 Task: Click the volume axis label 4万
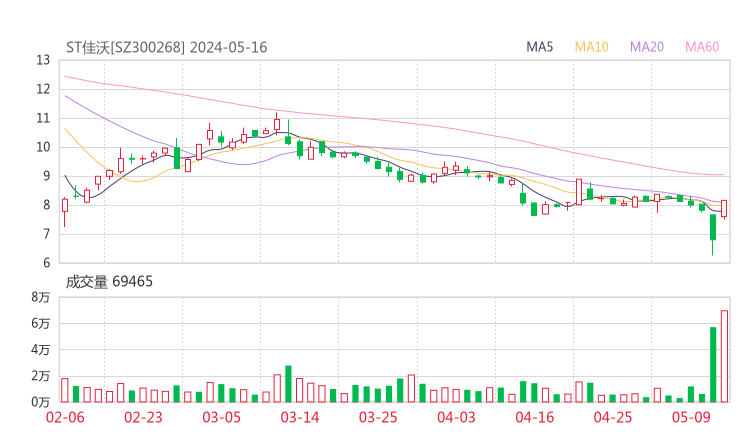(x=41, y=350)
